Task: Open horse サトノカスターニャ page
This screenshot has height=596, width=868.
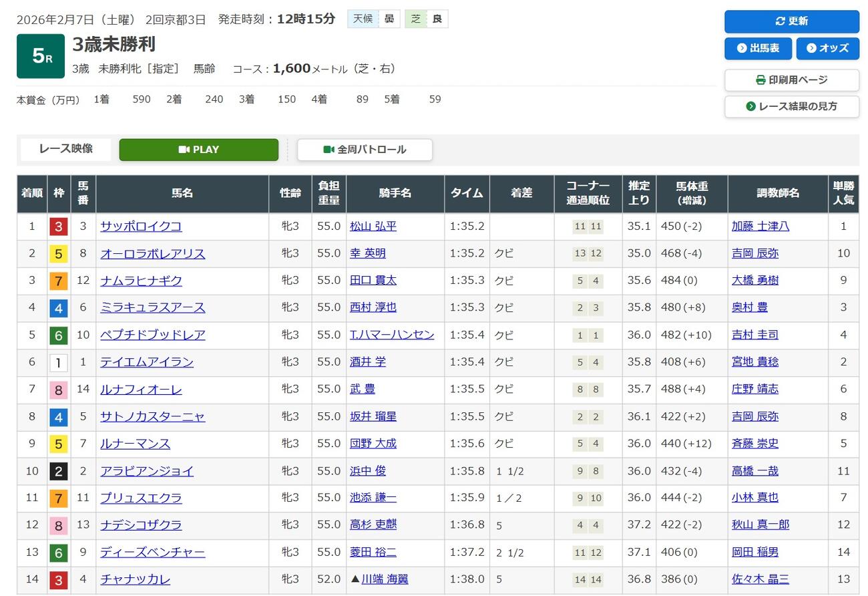Action: tap(153, 416)
